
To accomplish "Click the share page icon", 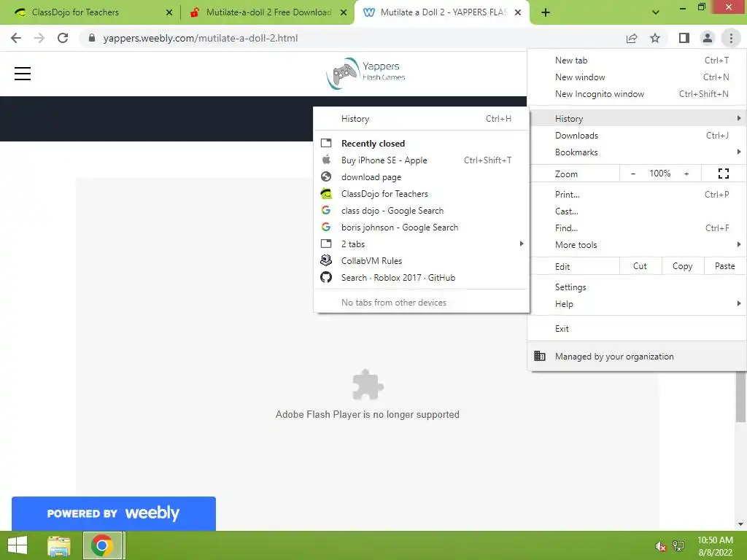I will point(632,38).
